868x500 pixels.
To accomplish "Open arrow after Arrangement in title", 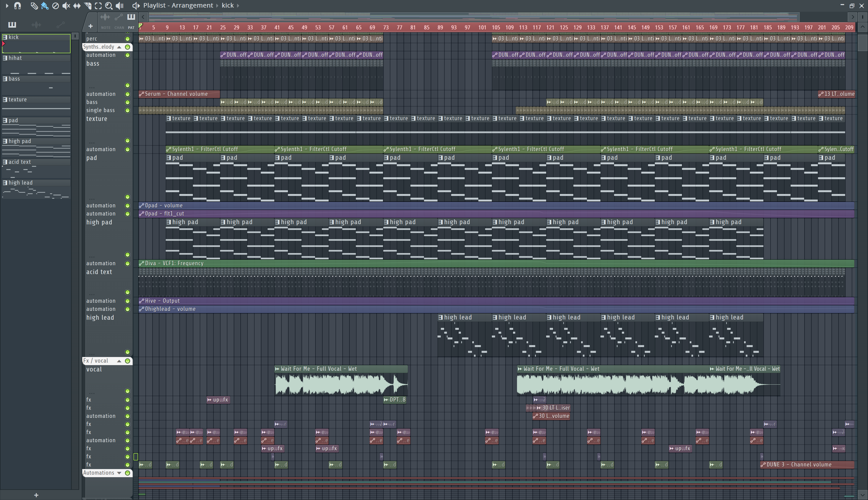I will pos(217,6).
